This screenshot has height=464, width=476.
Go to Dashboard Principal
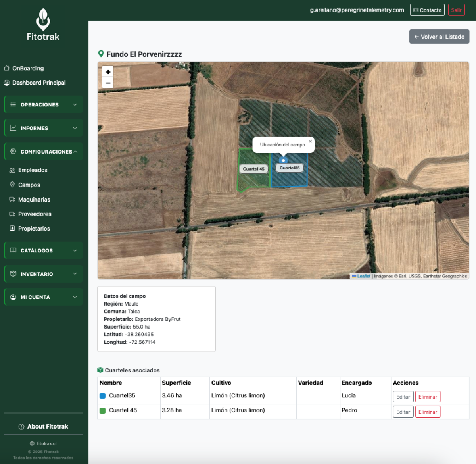[39, 83]
